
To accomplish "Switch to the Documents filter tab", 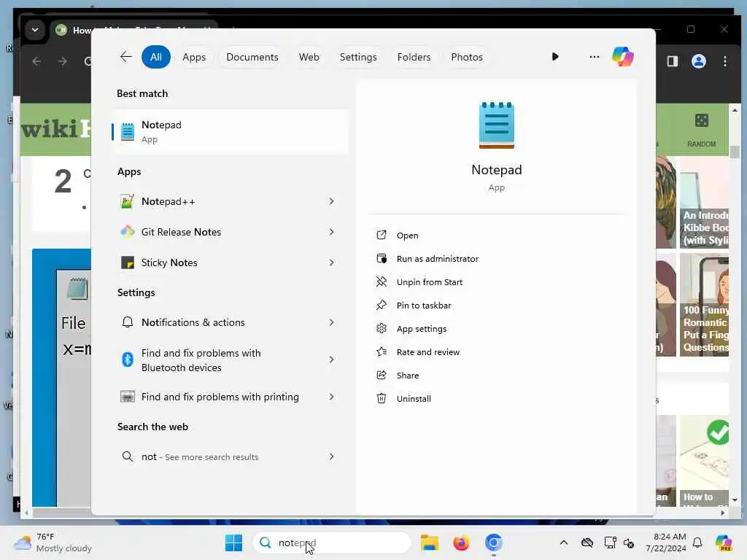I will pyautogui.click(x=252, y=57).
